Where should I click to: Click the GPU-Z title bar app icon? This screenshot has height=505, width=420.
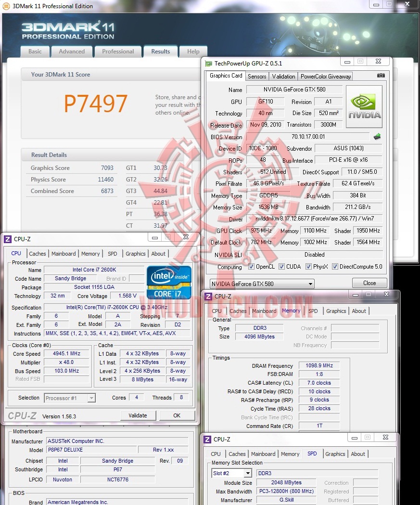(x=208, y=64)
